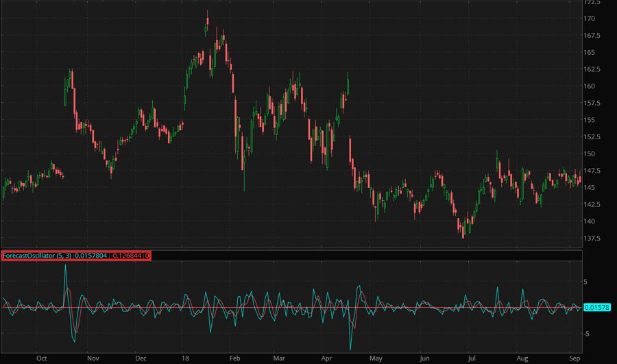Screen dimensions: 617x364
Task: Click the Apr label on the time axis
Action: (x=327, y=358)
